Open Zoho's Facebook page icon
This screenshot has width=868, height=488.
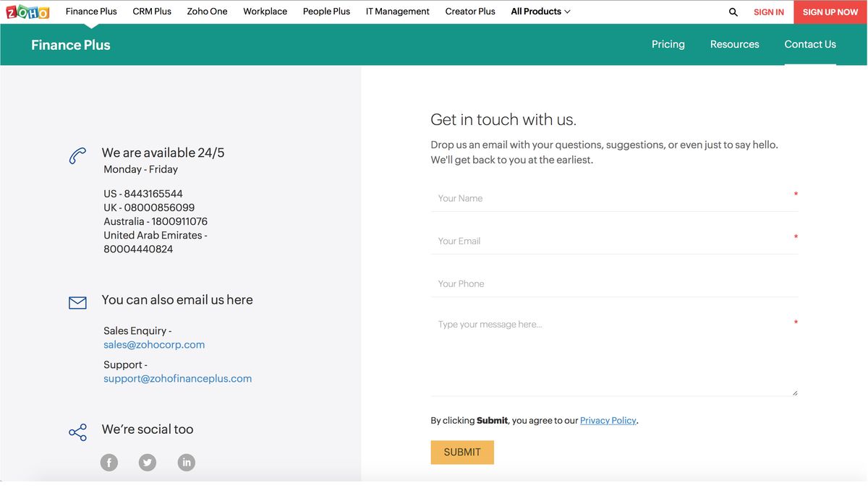109,462
